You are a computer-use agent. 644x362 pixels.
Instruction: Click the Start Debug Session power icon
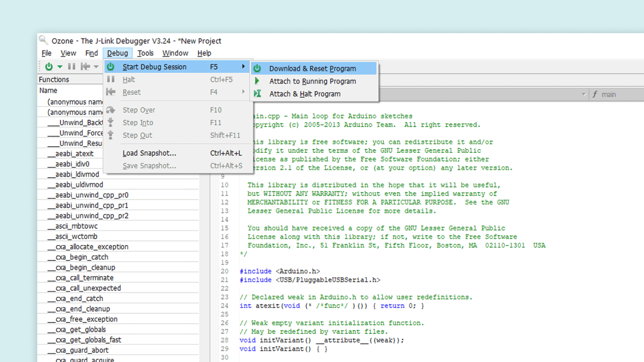click(x=111, y=67)
